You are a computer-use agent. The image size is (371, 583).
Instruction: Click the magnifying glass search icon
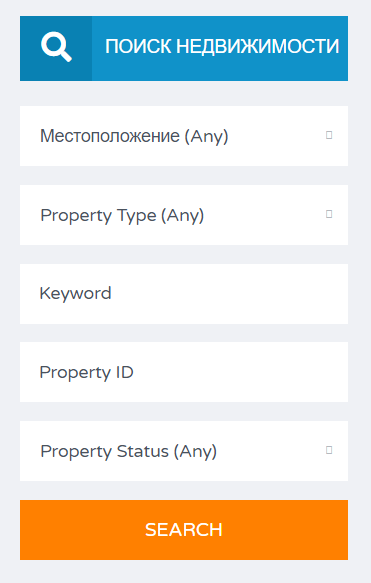pyautogui.click(x=56, y=47)
